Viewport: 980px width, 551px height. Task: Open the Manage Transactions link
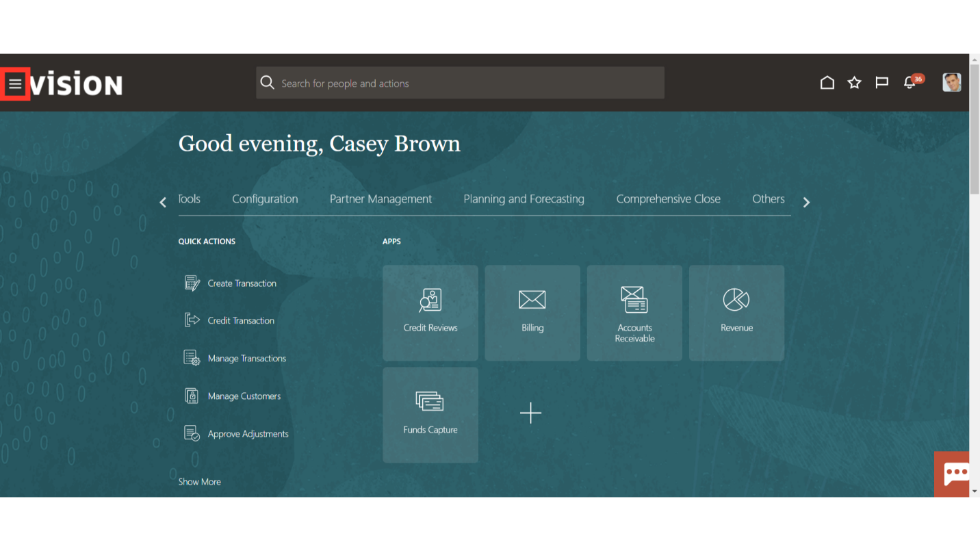click(x=247, y=358)
